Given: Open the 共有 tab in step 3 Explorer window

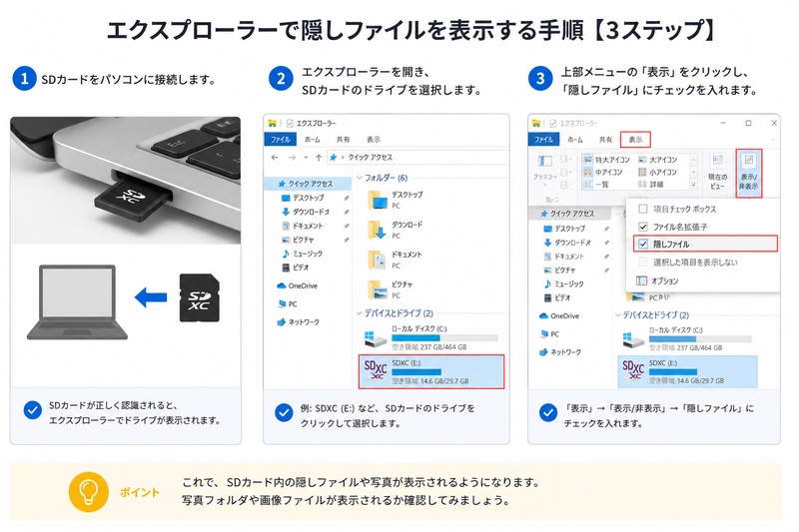Looking at the screenshot, I should tap(605, 140).
